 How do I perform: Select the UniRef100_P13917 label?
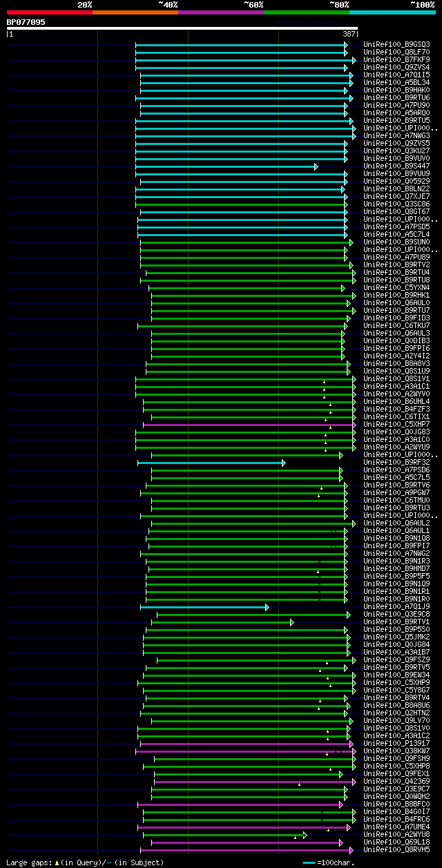point(396,743)
